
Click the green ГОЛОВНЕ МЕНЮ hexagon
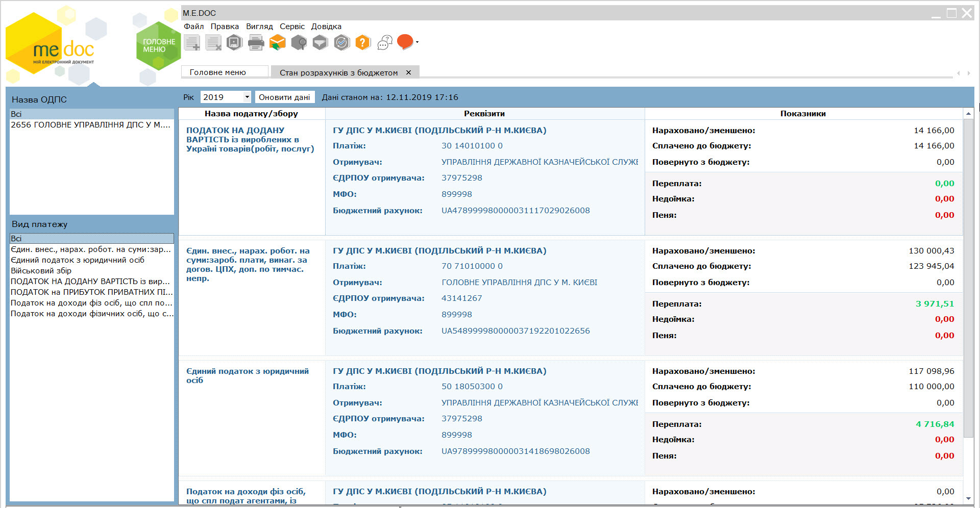pos(159,45)
